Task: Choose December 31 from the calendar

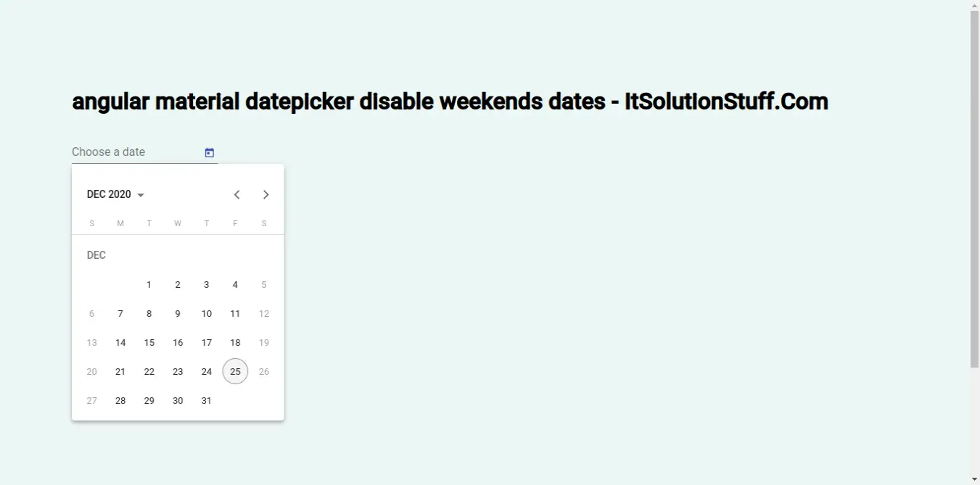Action: [206, 400]
